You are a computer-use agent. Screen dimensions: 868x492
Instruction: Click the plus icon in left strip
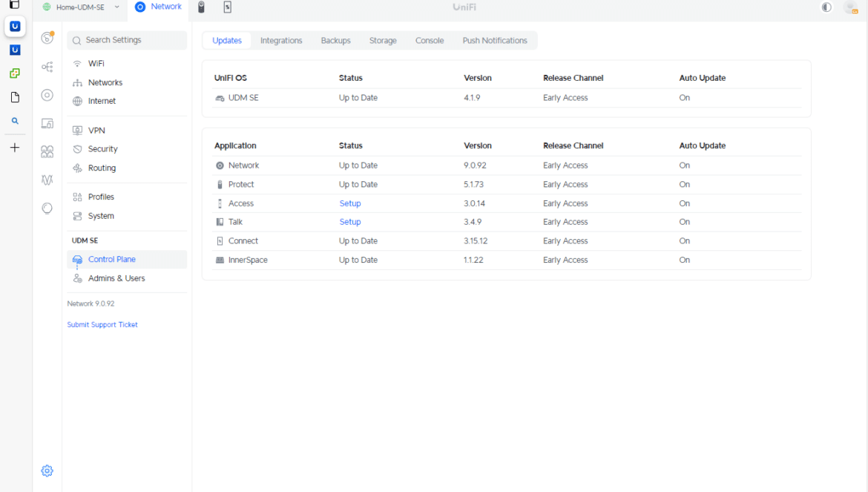tap(15, 148)
